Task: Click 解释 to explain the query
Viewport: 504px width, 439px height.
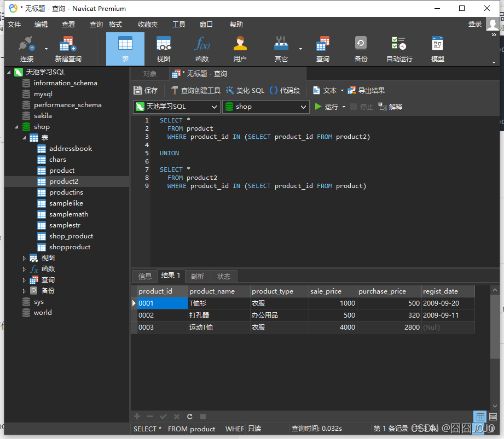Action: (x=390, y=107)
